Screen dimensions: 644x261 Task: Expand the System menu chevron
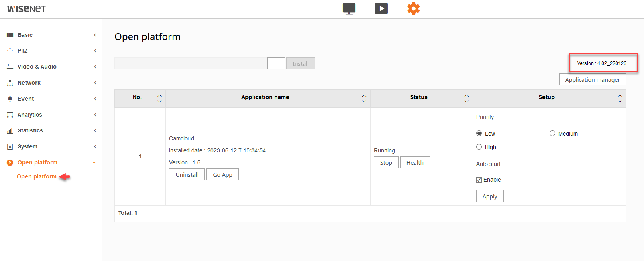point(95,147)
